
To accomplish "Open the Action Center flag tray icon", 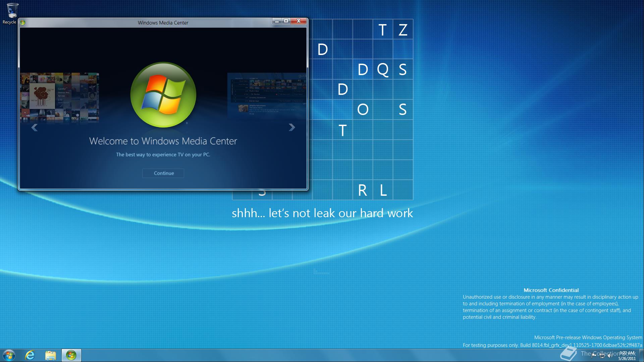I will pyautogui.click(x=594, y=356).
